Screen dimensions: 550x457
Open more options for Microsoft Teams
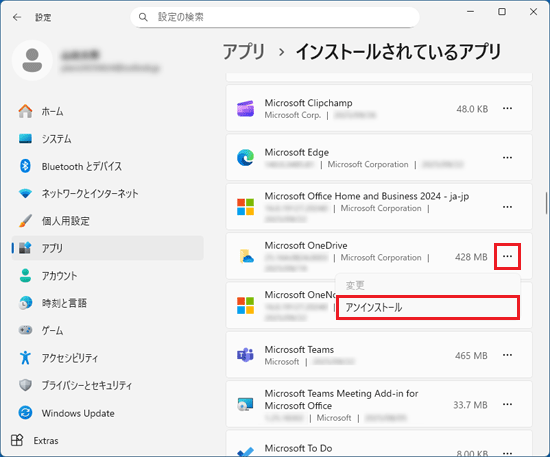point(507,355)
